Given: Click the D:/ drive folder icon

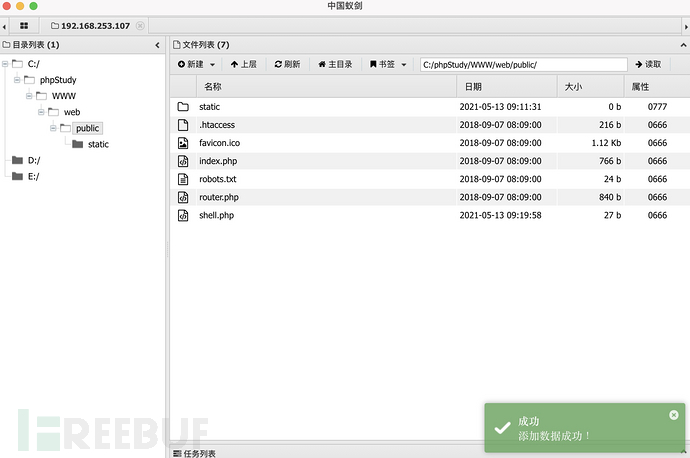Looking at the screenshot, I should click(x=18, y=160).
